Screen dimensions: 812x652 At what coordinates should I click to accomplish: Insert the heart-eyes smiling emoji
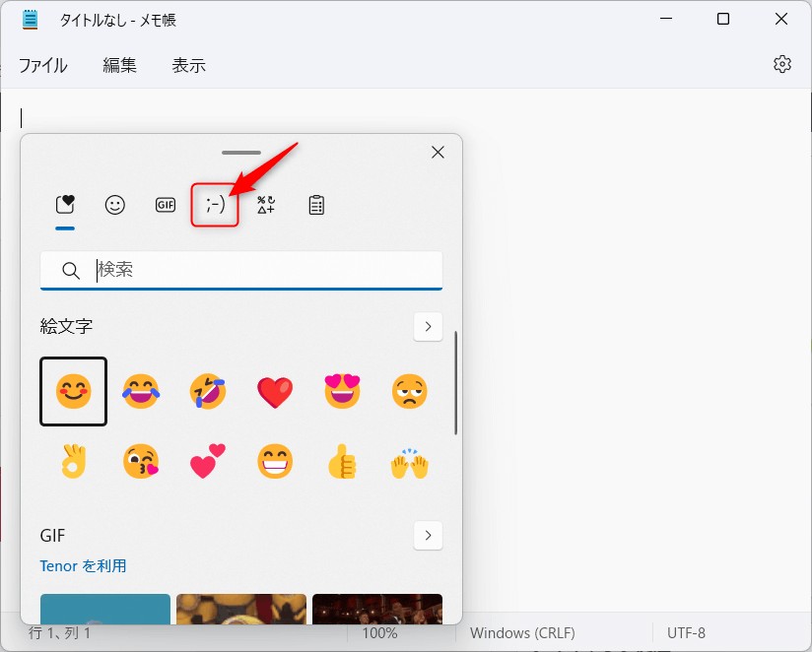(342, 392)
